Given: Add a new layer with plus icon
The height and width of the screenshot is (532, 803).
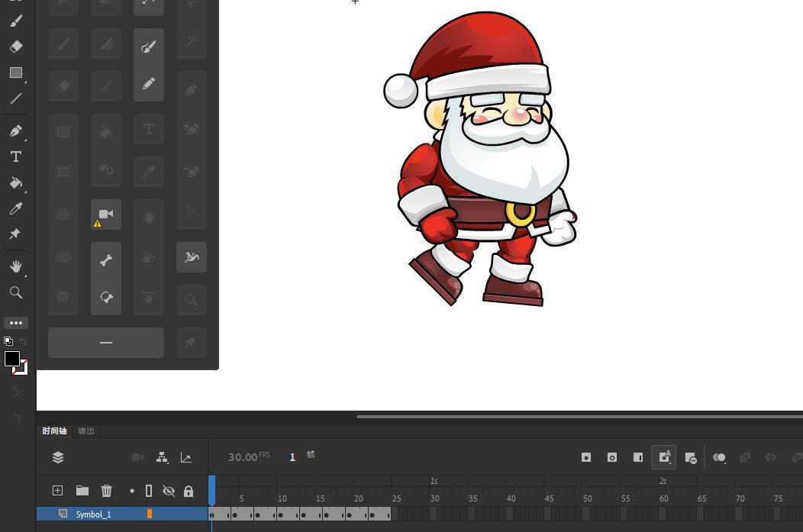Looking at the screenshot, I should (x=57, y=491).
